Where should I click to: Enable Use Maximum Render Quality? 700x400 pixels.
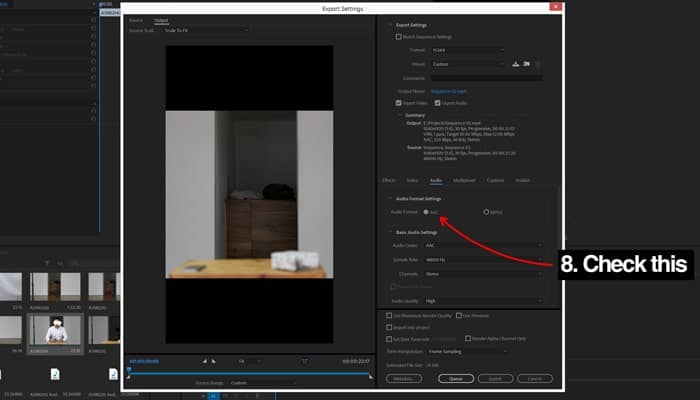tap(389, 316)
